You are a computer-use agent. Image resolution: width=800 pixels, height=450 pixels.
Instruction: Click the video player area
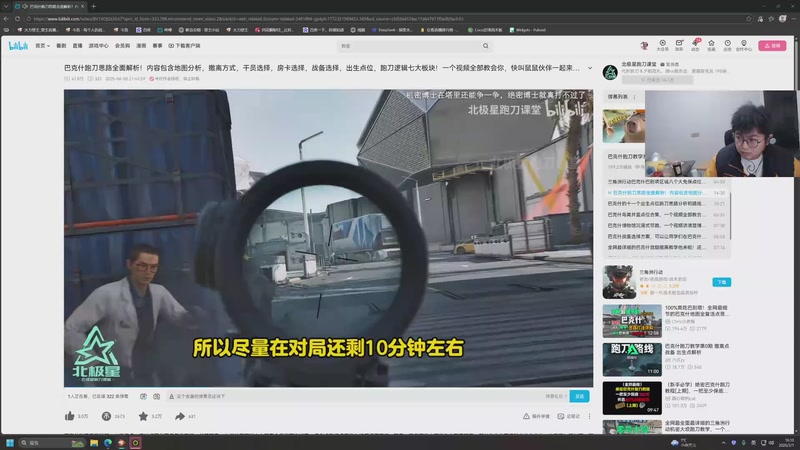[x=328, y=238]
